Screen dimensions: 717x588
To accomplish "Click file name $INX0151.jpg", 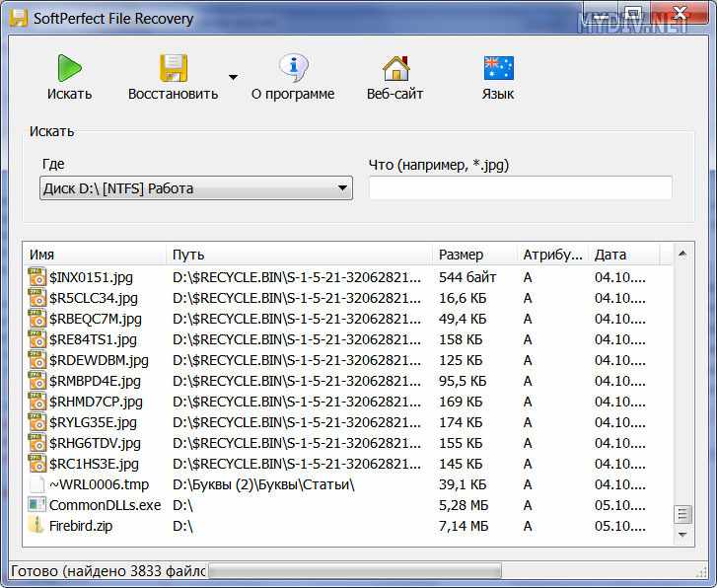I will [x=91, y=277].
